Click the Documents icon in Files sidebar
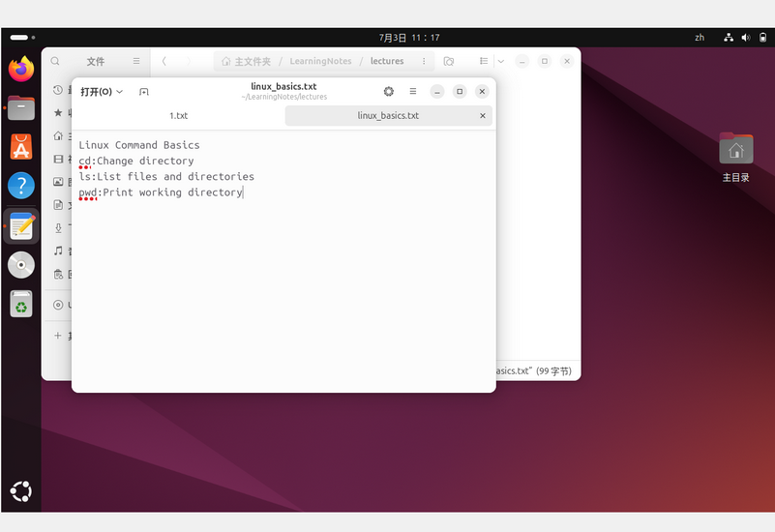Viewport: 775px width, 532px height. coord(58,204)
